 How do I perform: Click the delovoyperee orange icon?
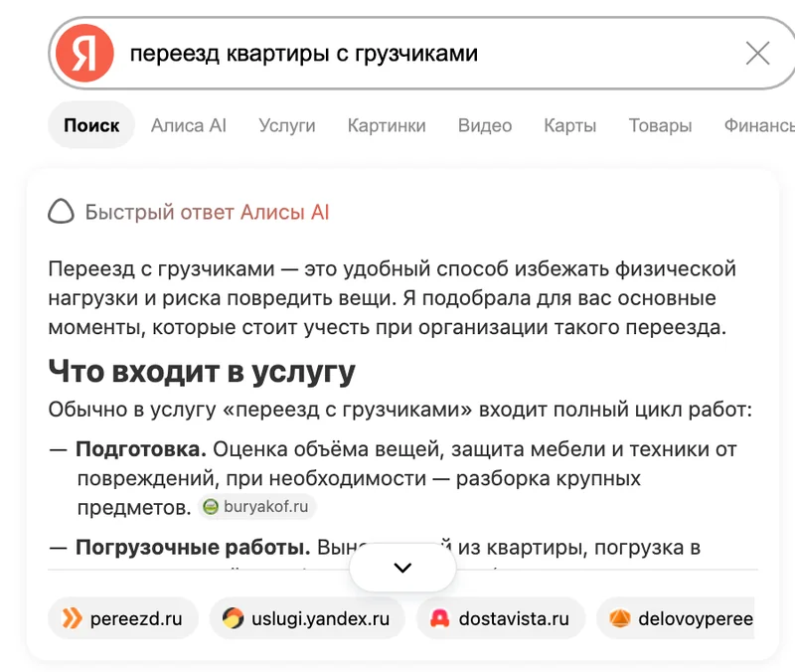click(x=619, y=618)
